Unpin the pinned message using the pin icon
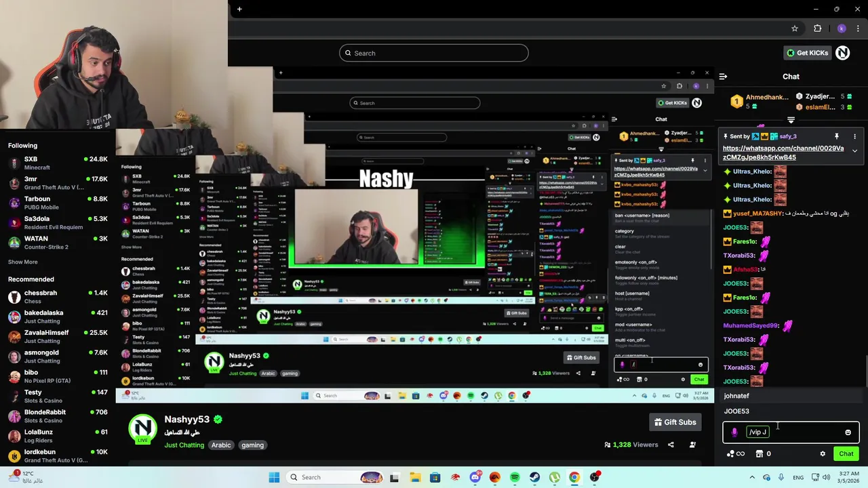868x488 pixels. click(837, 136)
